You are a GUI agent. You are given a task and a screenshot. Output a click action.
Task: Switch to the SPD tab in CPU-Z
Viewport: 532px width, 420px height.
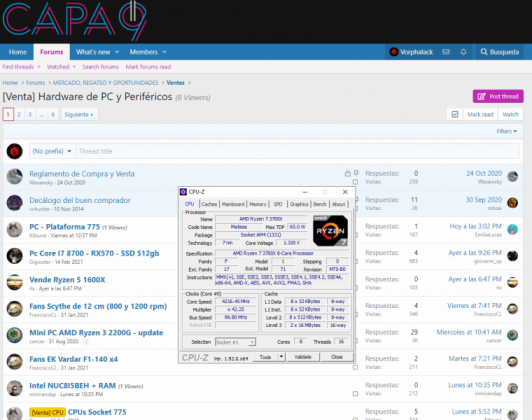tap(278, 204)
